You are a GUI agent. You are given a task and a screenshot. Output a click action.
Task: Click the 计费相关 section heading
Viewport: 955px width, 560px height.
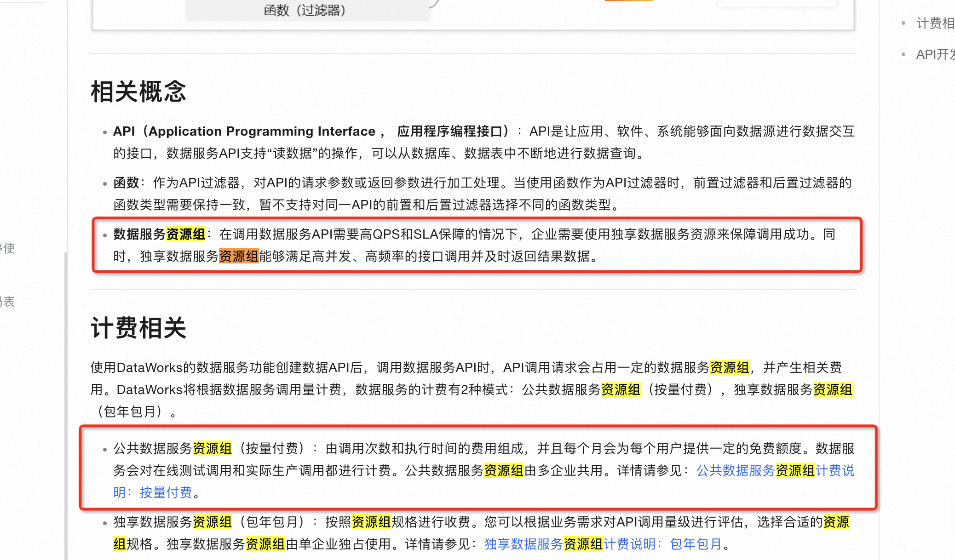click(138, 328)
